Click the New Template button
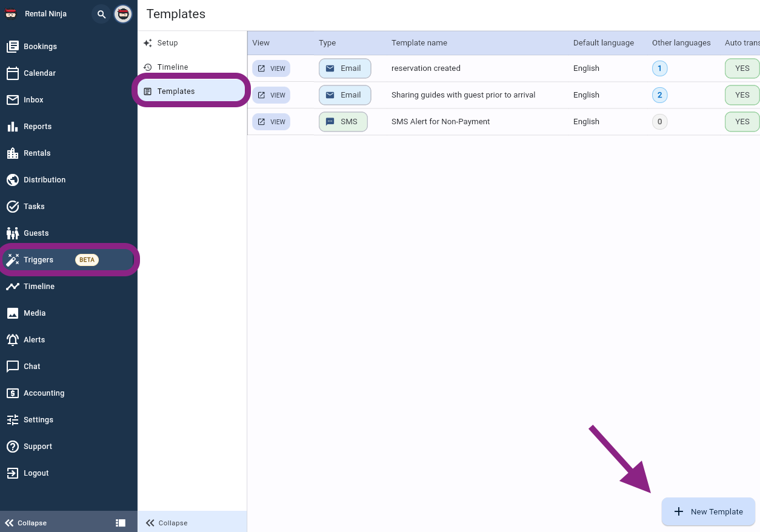This screenshot has width=760, height=532. [708, 511]
